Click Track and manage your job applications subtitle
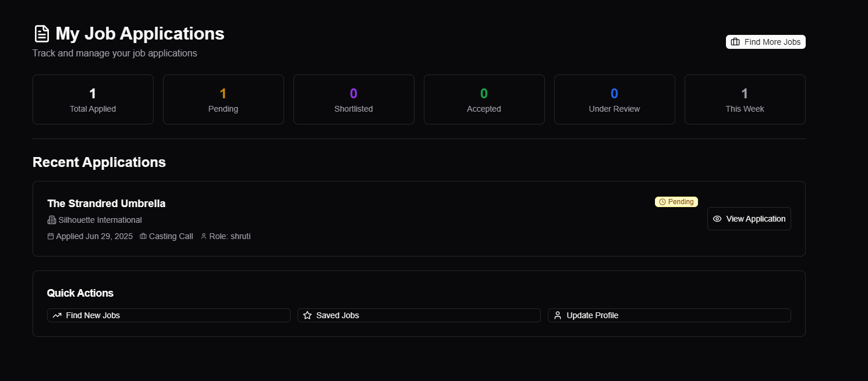 pos(115,54)
